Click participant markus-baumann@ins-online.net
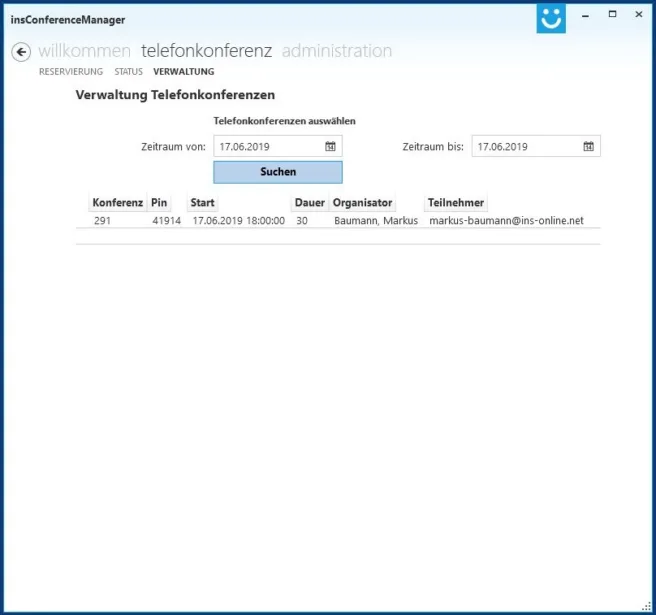Image resolution: width=656 pixels, height=615 pixels. click(x=506, y=220)
